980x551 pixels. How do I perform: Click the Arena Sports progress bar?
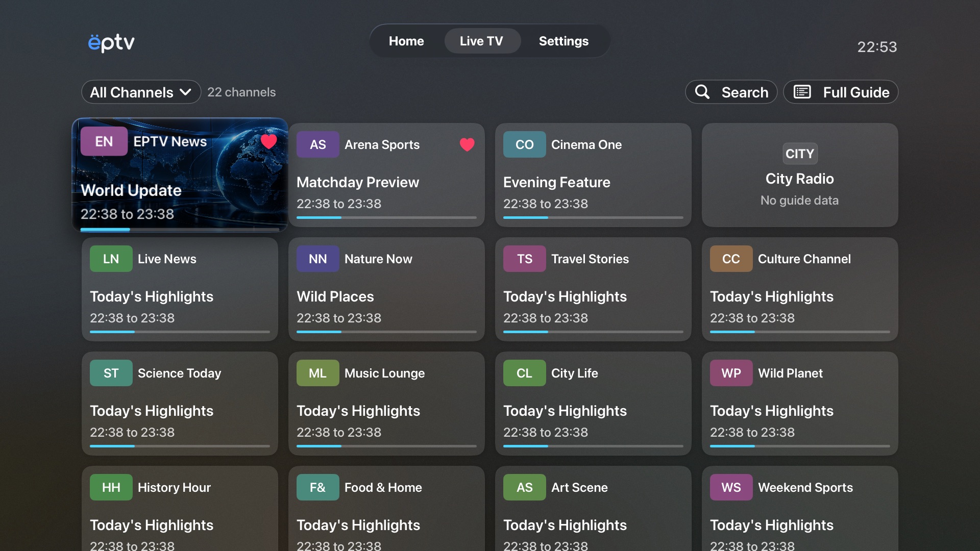[x=386, y=218]
